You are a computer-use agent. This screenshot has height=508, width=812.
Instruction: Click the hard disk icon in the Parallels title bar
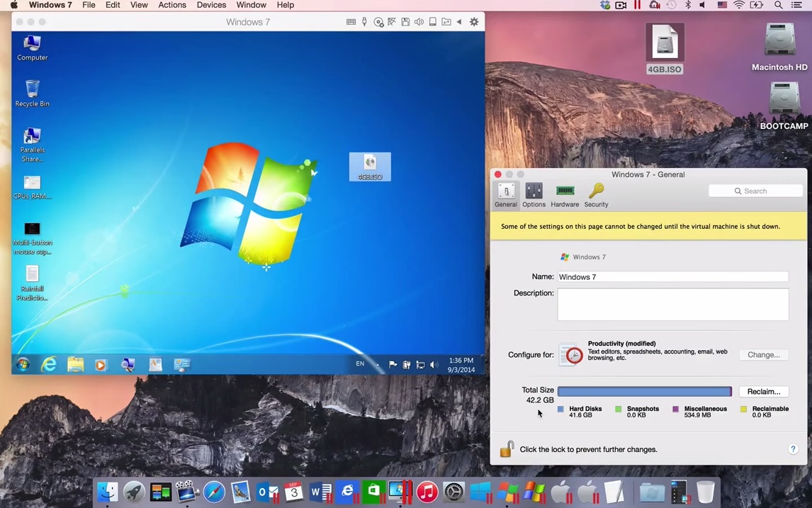click(432, 22)
